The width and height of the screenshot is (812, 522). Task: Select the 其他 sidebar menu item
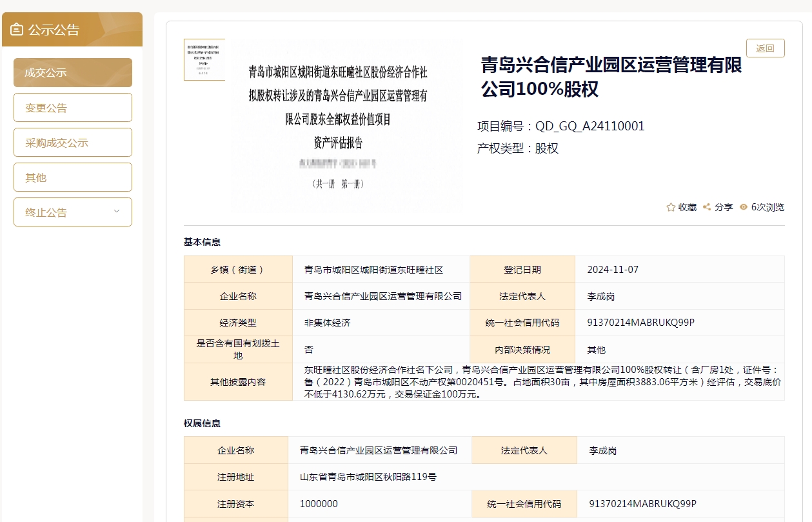coord(73,177)
